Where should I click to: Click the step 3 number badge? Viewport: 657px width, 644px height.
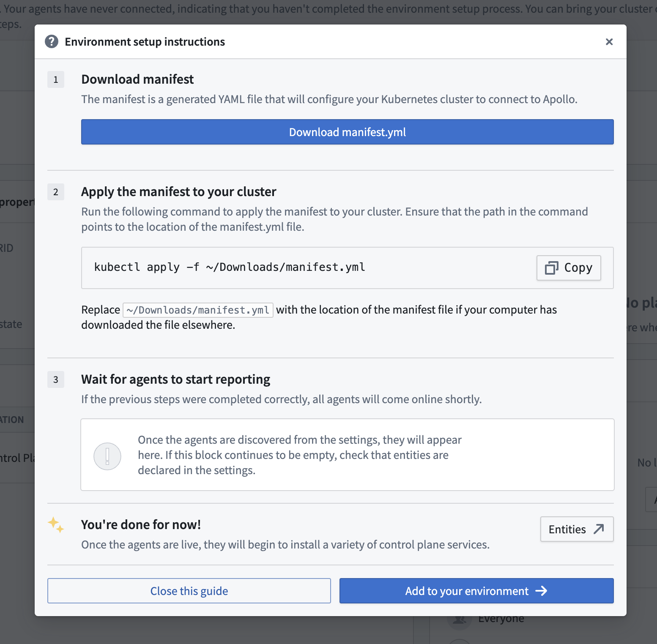pyautogui.click(x=56, y=379)
